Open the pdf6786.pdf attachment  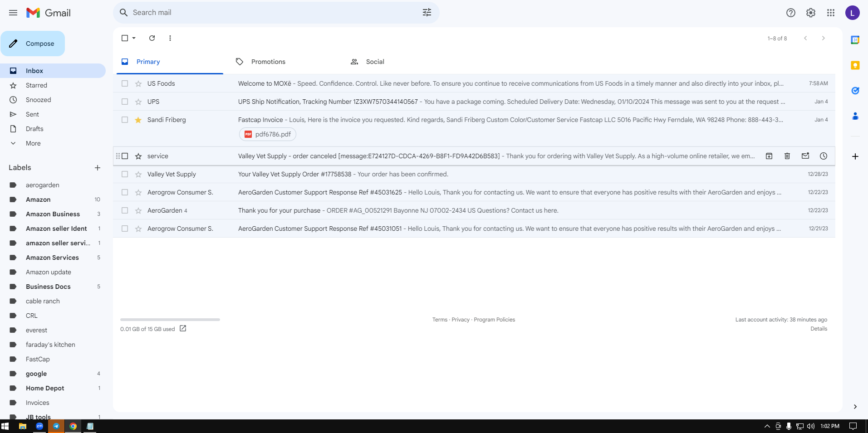point(268,134)
